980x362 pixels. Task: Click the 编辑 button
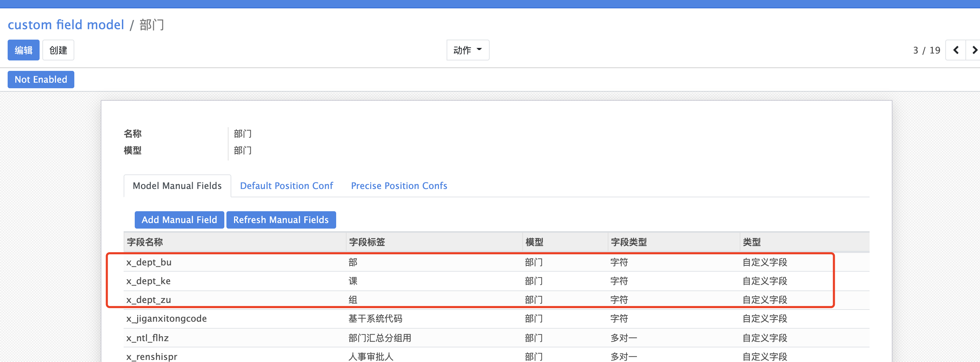[24, 50]
